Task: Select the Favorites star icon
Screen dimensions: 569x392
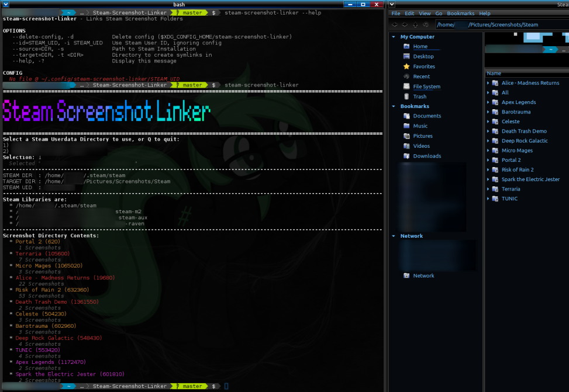Action: tap(406, 67)
